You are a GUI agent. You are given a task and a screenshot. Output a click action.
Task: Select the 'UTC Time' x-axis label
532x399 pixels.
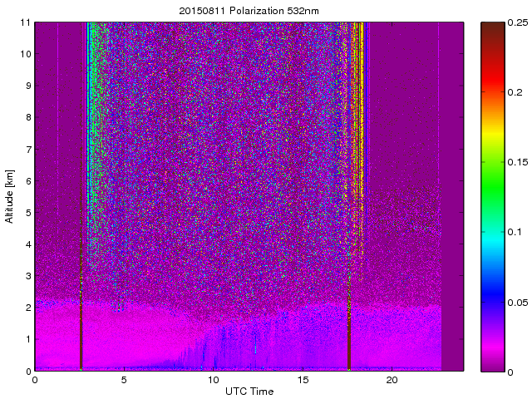(250, 392)
